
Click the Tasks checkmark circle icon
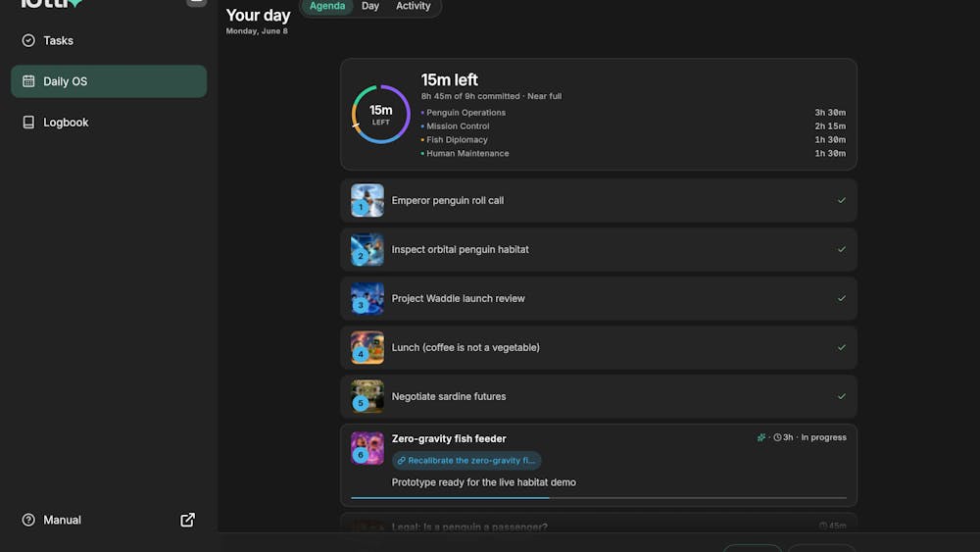pos(28,40)
